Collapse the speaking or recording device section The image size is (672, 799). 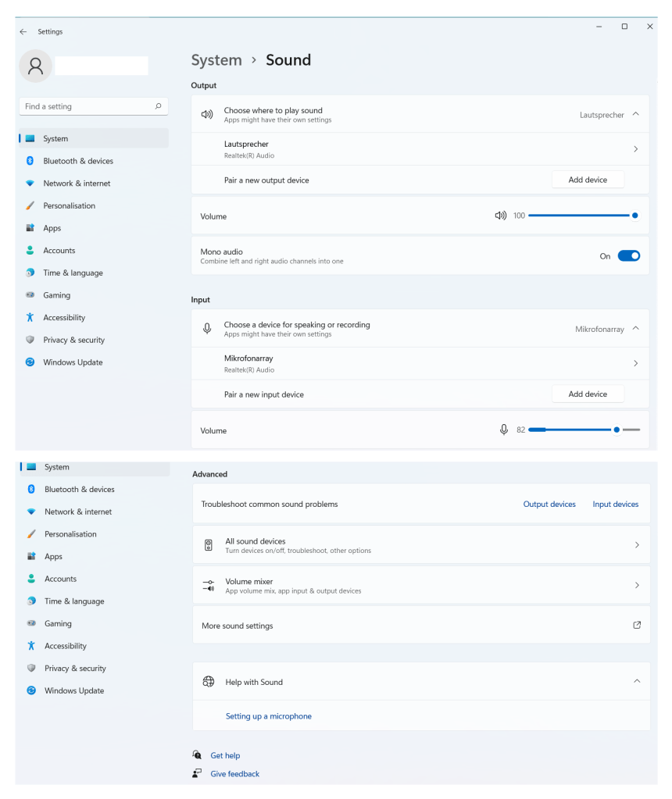[x=635, y=329]
